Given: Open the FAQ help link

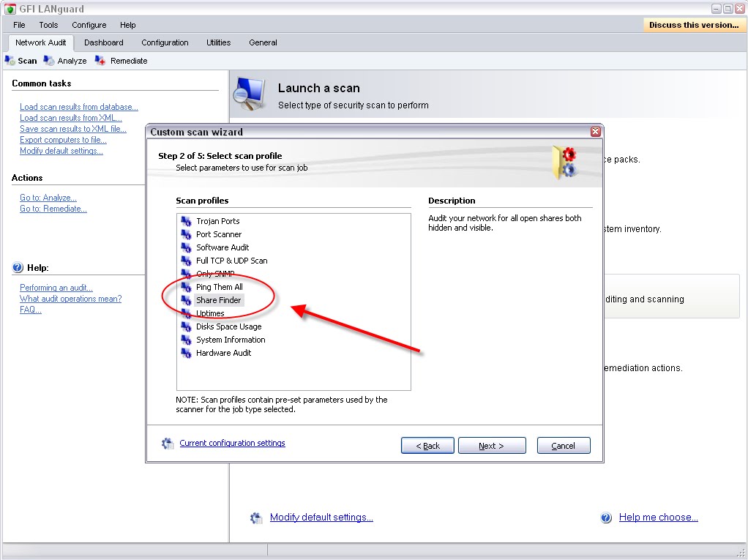Looking at the screenshot, I should 30,310.
